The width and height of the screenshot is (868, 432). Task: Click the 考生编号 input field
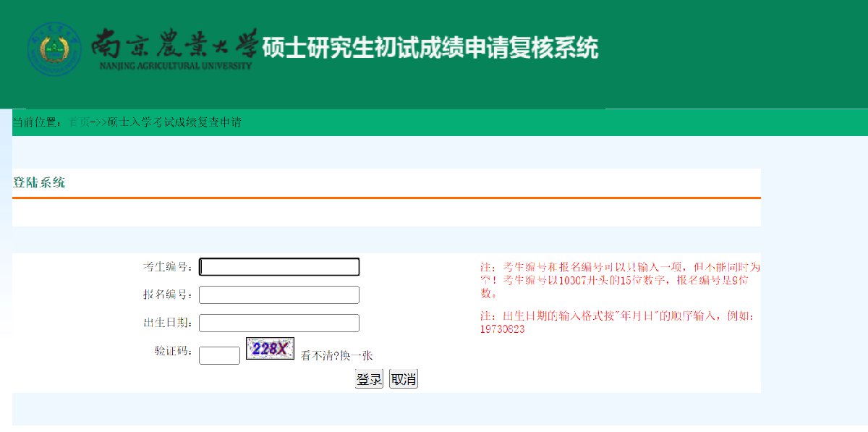pos(279,267)
